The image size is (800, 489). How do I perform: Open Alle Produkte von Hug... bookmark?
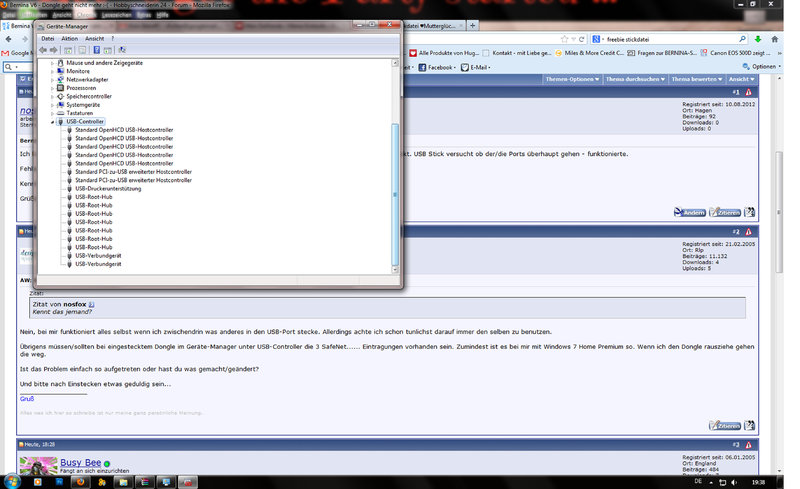[x=444, y=53]
